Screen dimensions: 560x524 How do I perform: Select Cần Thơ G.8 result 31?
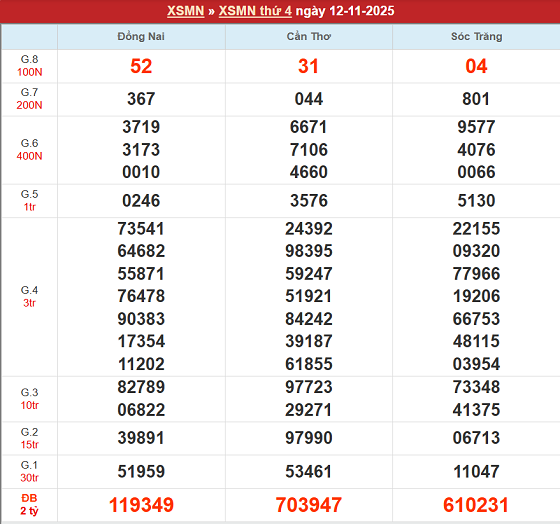point(309,66)
